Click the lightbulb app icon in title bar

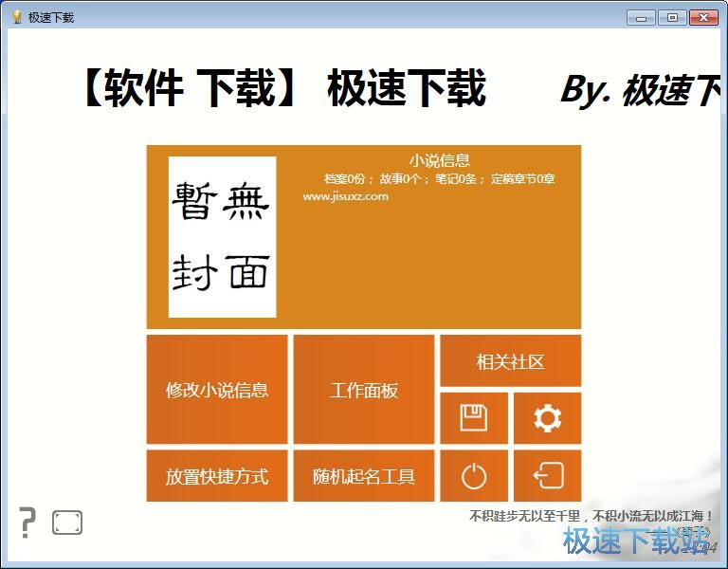point(16,17)
